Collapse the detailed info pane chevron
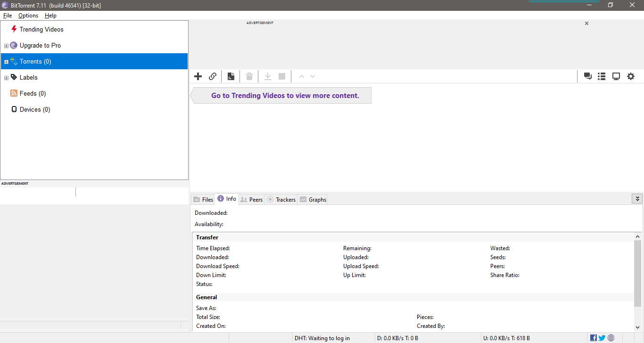The height and width of the screenshot is (343, 644). pos(637,199)
